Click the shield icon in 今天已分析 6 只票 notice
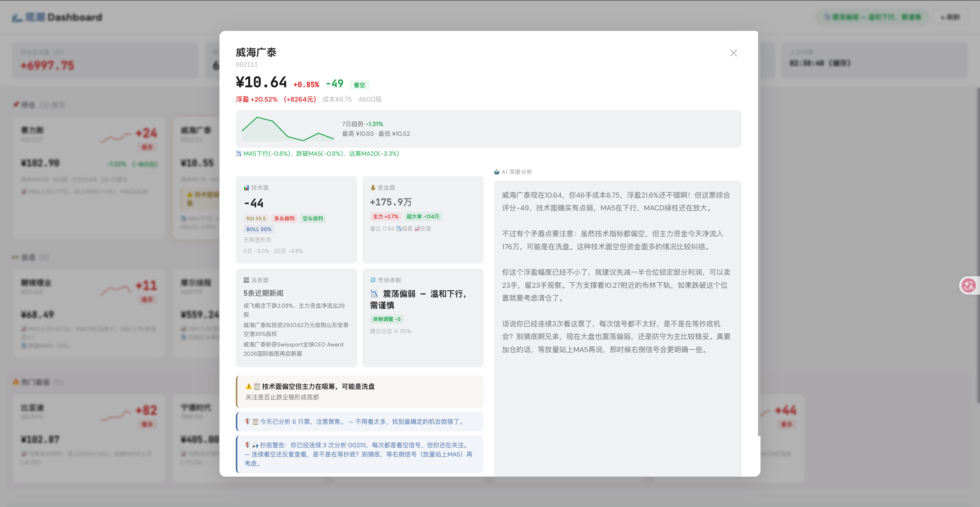Screen dimensions: 980x507 [x=248, y=421]
